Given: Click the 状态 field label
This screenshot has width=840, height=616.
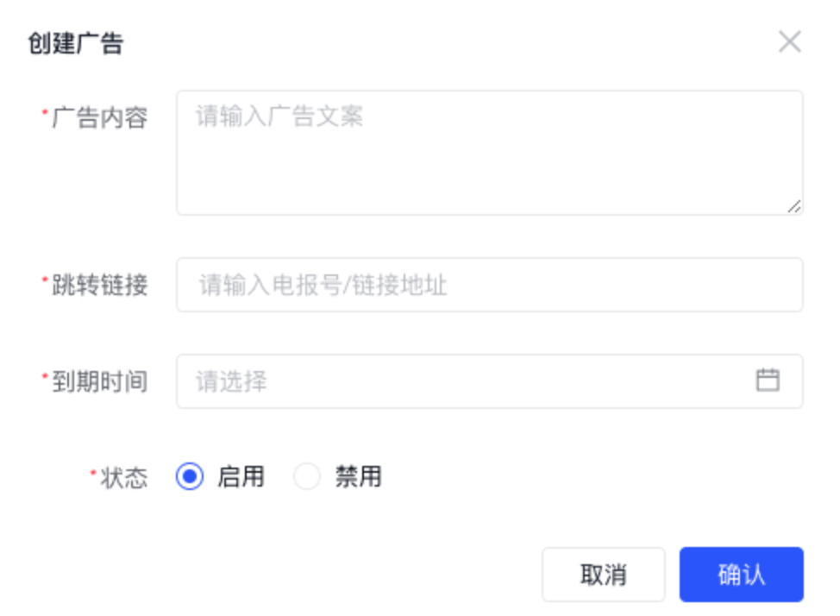Looking at the screenshot, I should 124,477.
